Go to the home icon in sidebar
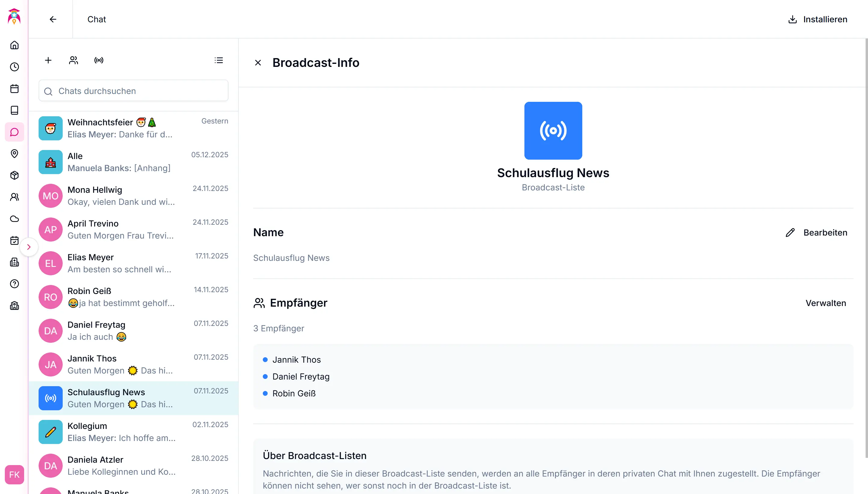Viewport: 868px width, 494px height. [14, 45]
